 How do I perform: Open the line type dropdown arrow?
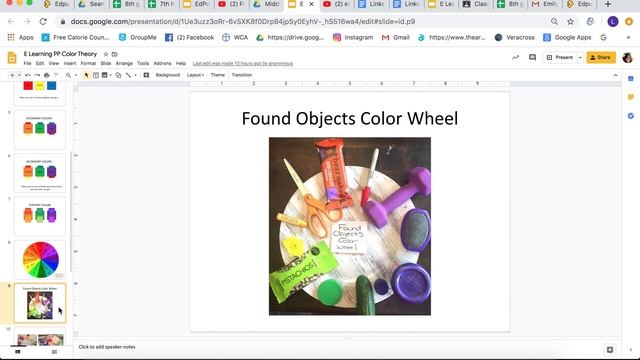pyautogui.click(x=136, y=75)
